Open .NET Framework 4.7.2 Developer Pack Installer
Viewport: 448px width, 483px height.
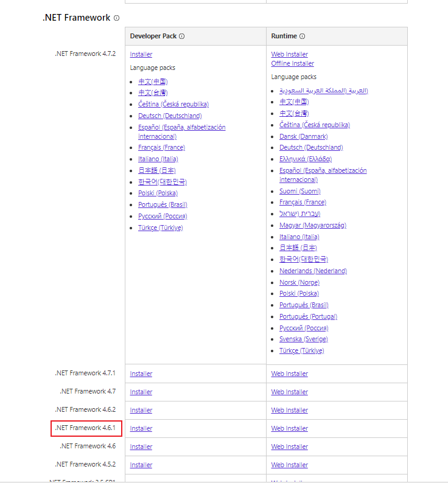coord(141,54)
